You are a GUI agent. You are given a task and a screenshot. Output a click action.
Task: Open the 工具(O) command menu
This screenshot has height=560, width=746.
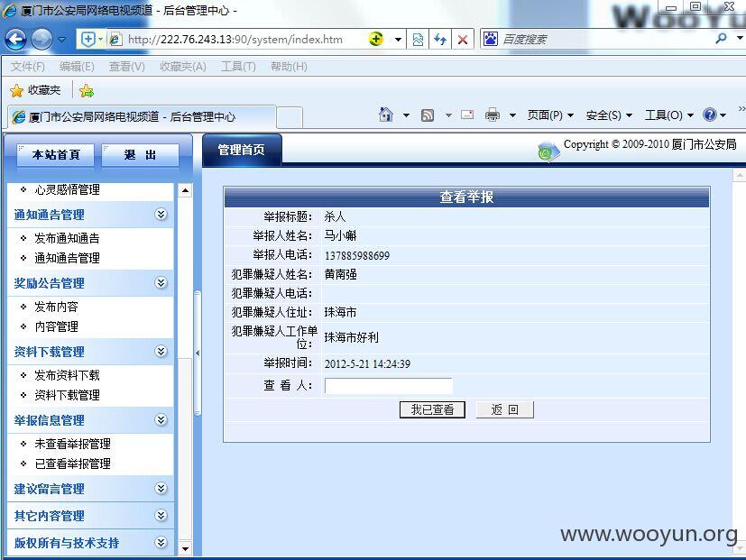tap(669, 115)
